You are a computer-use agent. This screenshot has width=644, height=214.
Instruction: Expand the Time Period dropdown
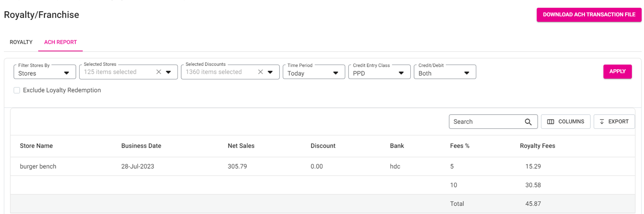pos(314,73)
